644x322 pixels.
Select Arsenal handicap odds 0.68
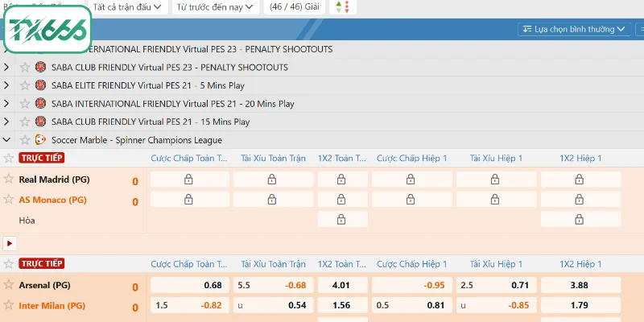pyautogui.click(x=190, y=285)
